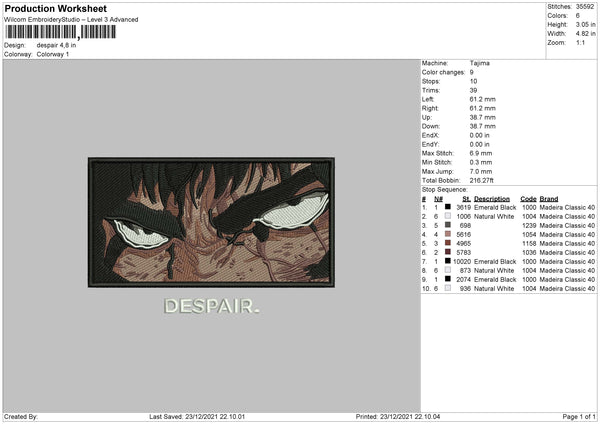Image resolution: width=600 pixels, height=424 pixels.
Task: Click the Color changes value 9
Action: click(471, 72)
